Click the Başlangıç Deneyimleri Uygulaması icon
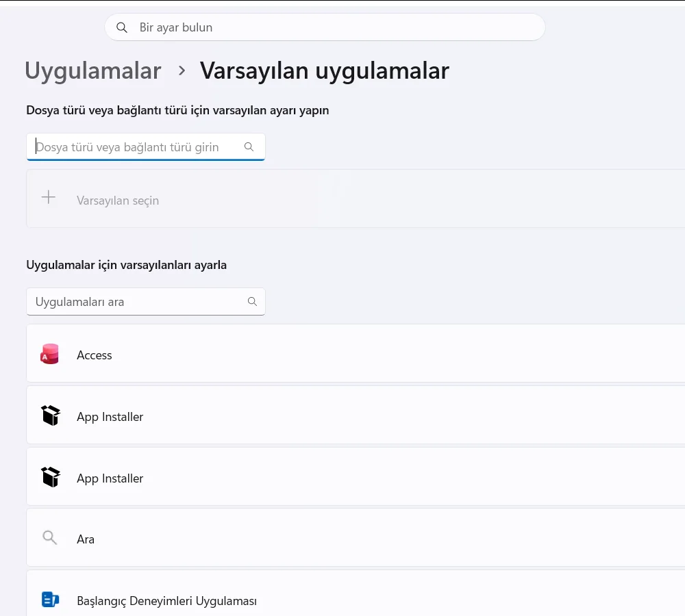Screen dimensions: 685x616 click(50, 600)
